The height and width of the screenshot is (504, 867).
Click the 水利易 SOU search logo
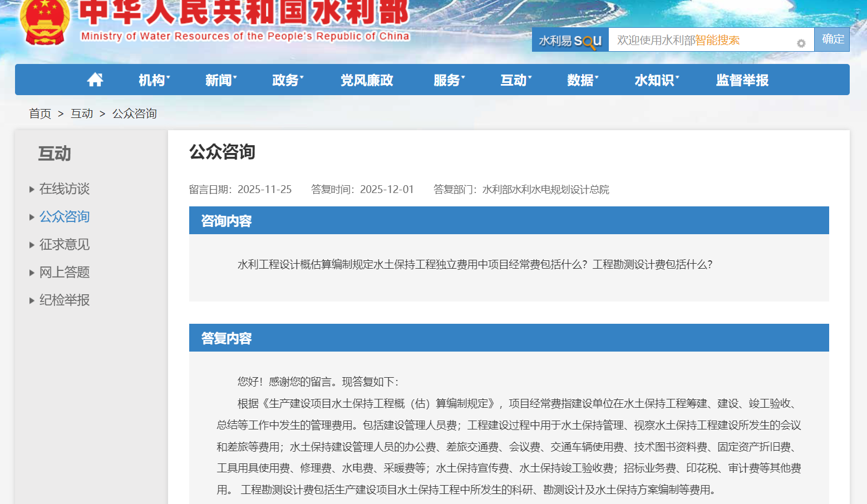click(570, 41)
